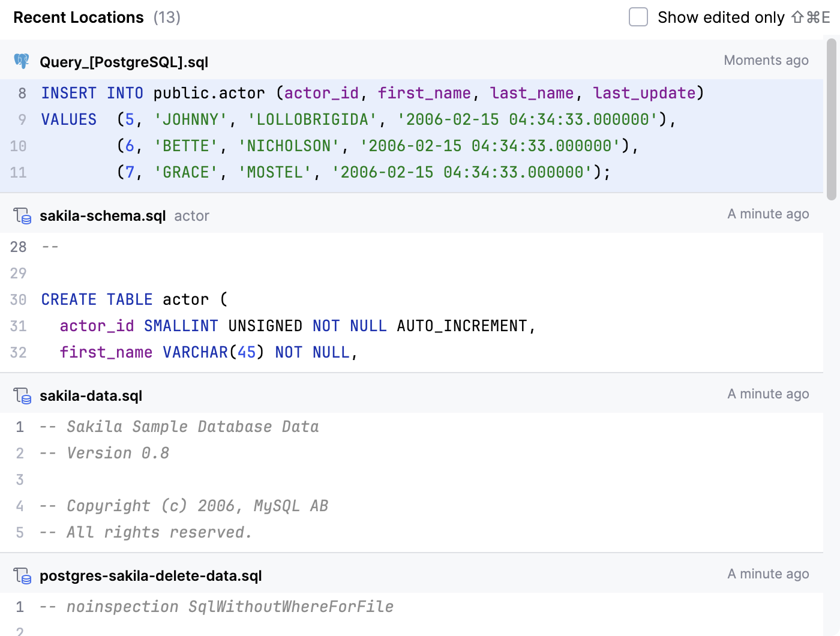
Task: Click the noinspection SqlWithoutWhereForFile comment
Action: pyautogui.click(x=216, y=607)
